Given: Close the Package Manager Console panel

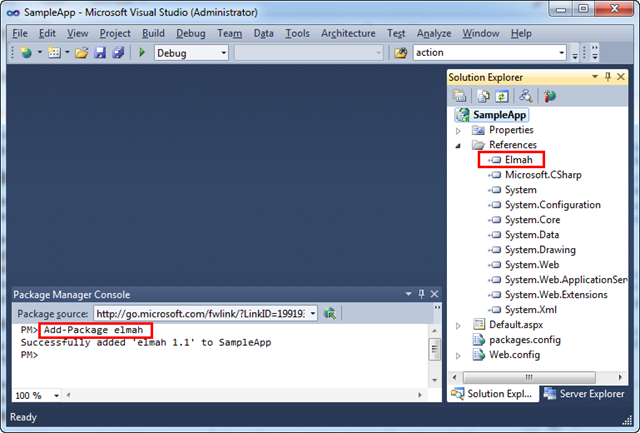Looking at the screenshot, I should pos(435,294).
